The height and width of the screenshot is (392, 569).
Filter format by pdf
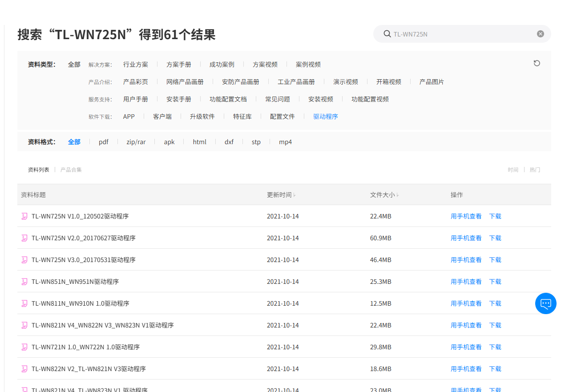pyautogui.click(x=104, y=142)
